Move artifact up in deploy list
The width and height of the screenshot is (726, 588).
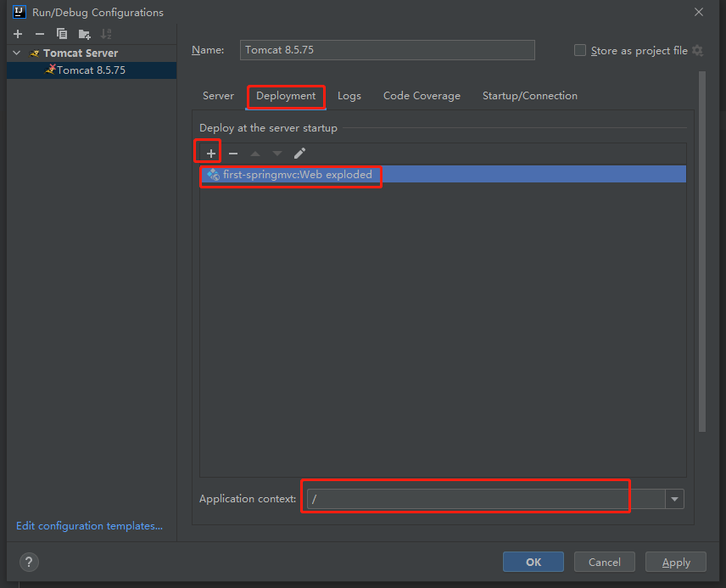tap(255, 154)
